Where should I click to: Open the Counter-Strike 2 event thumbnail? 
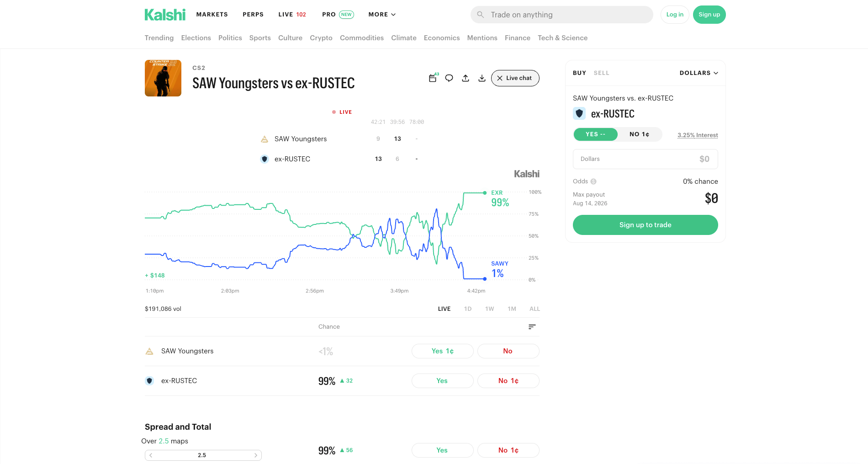163,78
